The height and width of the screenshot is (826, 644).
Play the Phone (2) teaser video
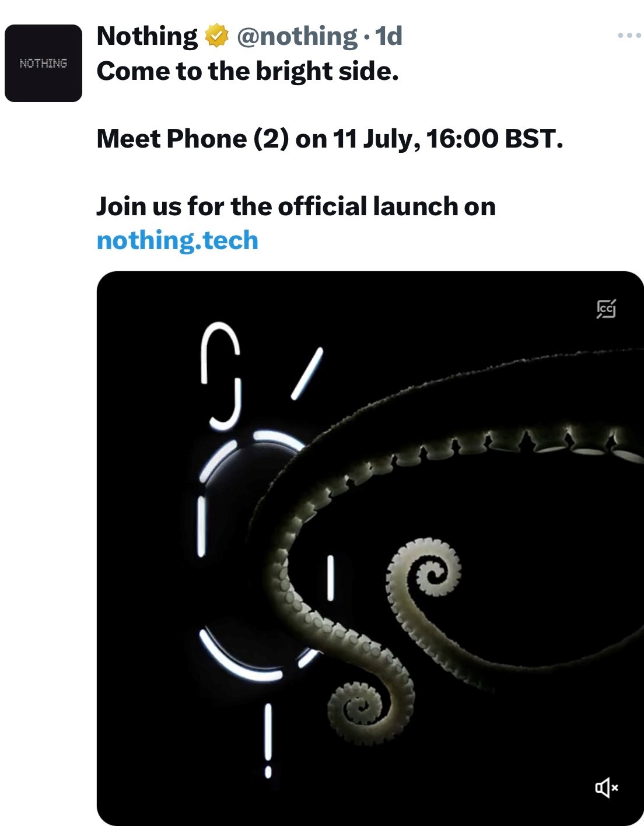(x=370, y=548)
